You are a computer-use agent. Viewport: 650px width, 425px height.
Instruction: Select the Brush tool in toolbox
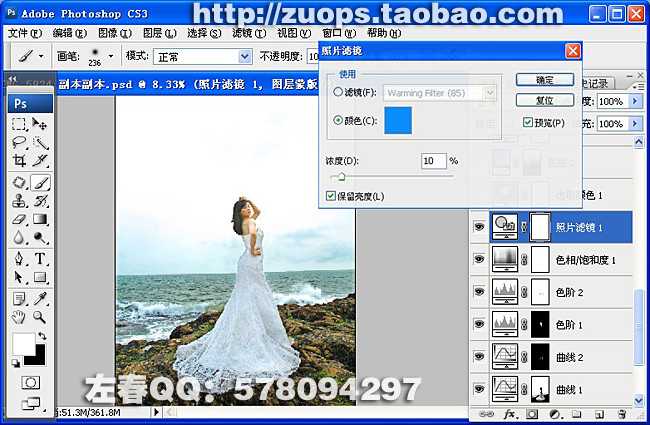point(40,182)
